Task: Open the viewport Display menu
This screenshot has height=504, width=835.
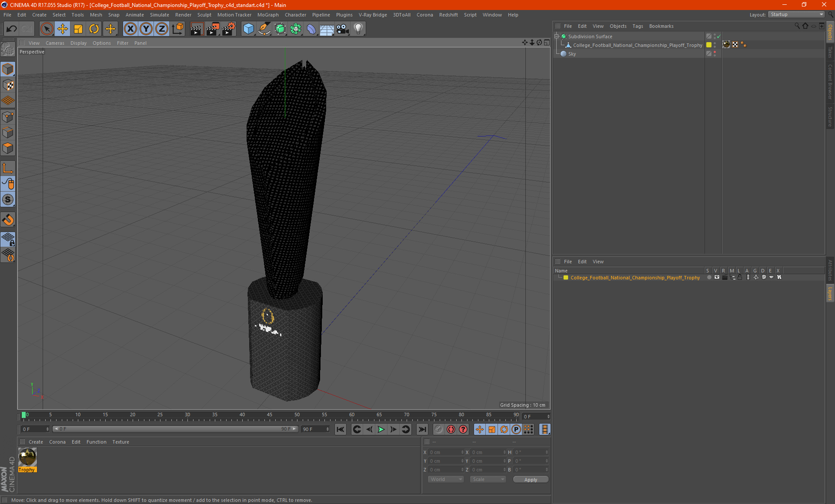Action: [78, 43]
